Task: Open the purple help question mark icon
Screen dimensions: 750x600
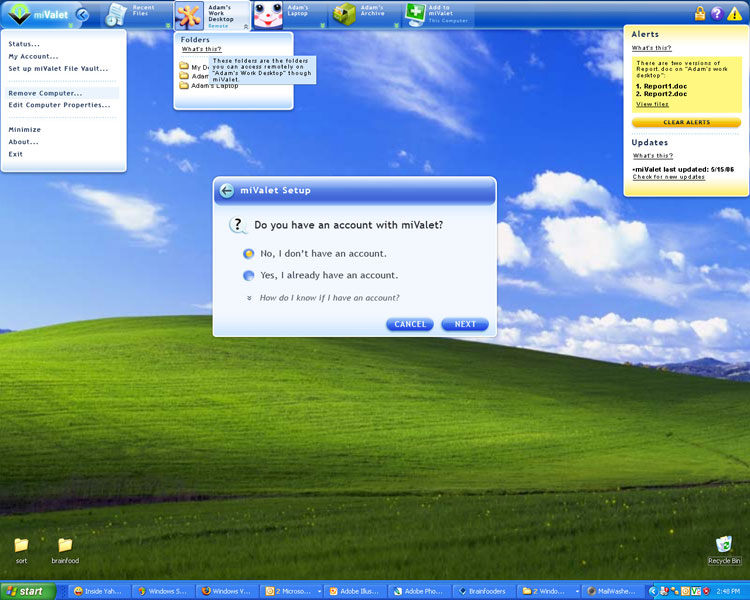Action: coord(717,13)
